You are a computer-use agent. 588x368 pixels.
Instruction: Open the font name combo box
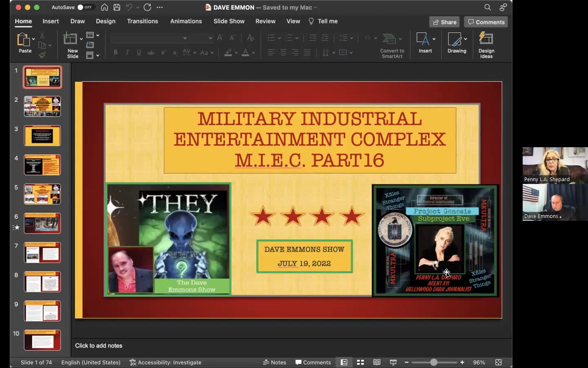click(x=149, y=38)
